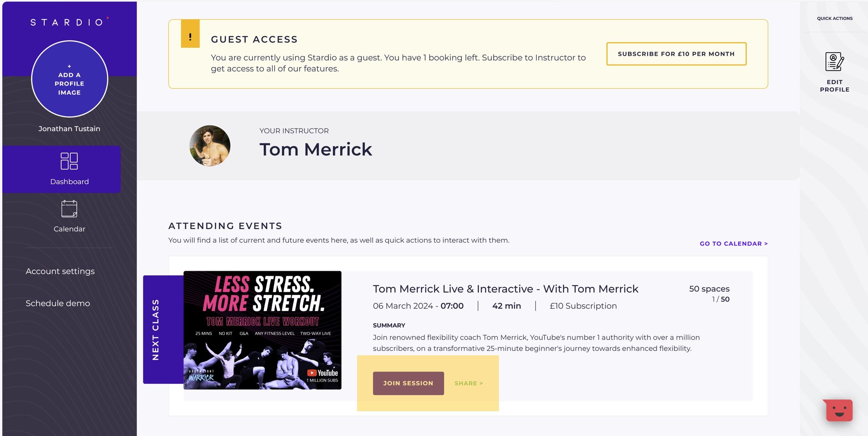Open Schedule demo in sidebar

point(58,303)
